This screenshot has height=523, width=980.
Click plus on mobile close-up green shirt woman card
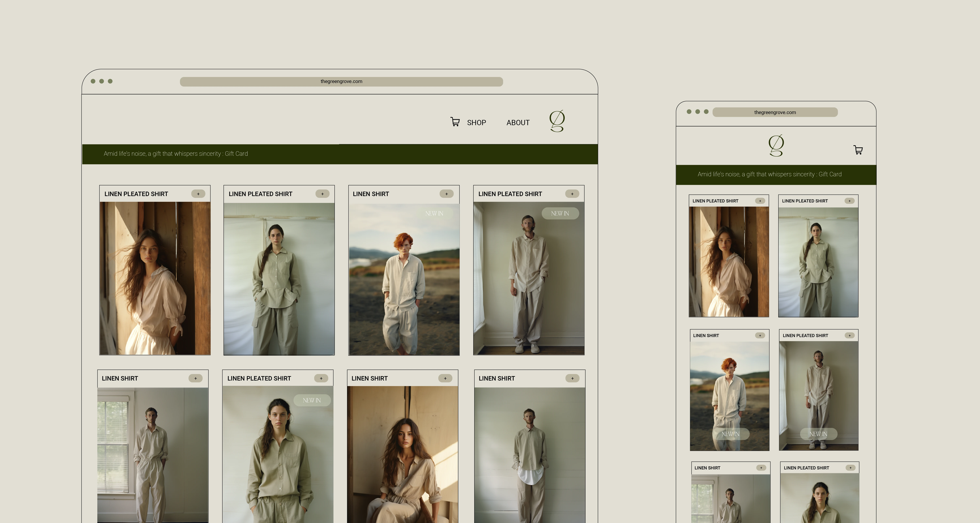click(851, 468)
